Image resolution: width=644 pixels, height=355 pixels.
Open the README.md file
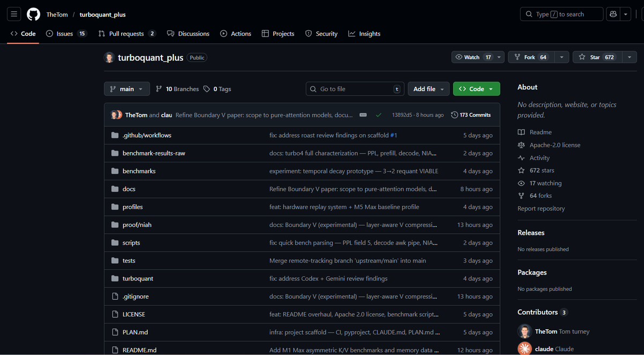point(140,350)
